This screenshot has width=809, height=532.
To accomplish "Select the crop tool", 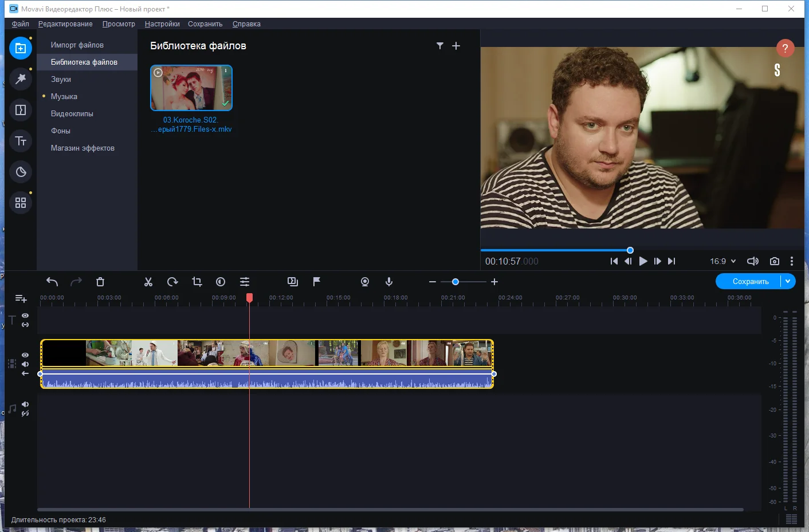I will click(x=197, y=282).
